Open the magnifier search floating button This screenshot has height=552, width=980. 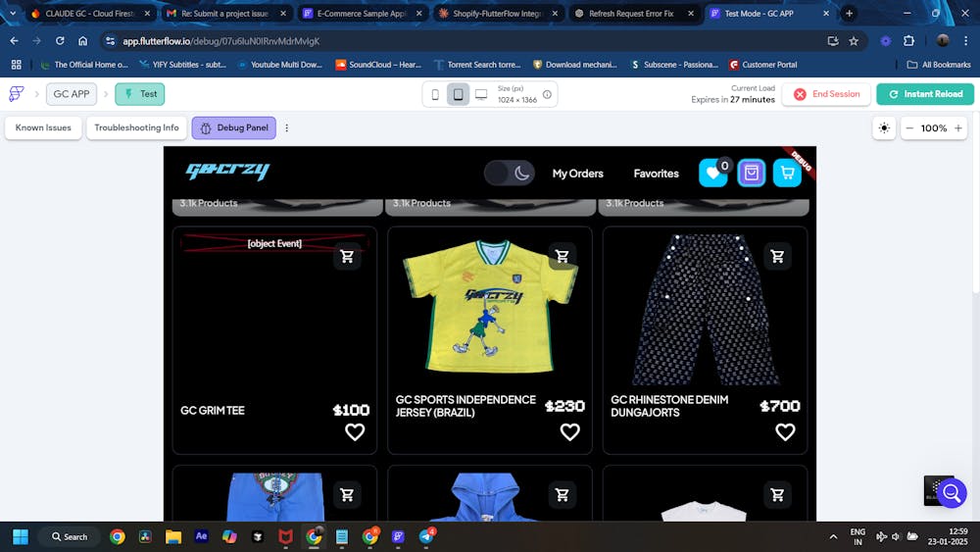(x=952, y=493)
